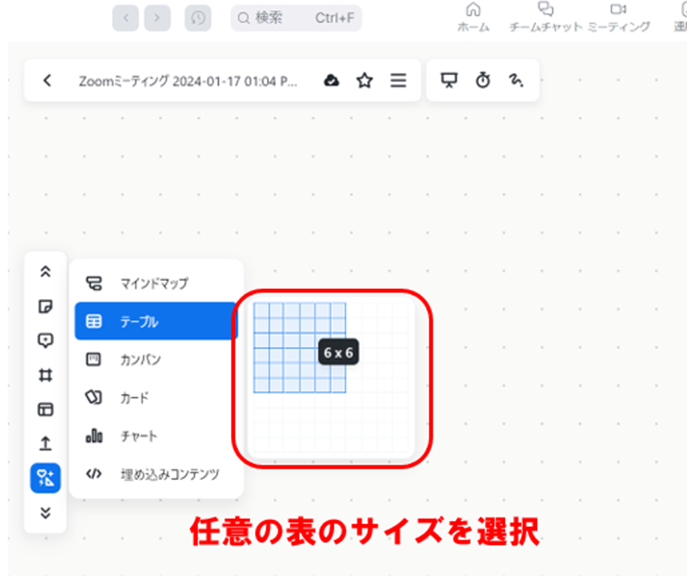This screenshot has width=687, height=576.
Task: Expand toolbar with double down chevron
Action: point(45,513)
